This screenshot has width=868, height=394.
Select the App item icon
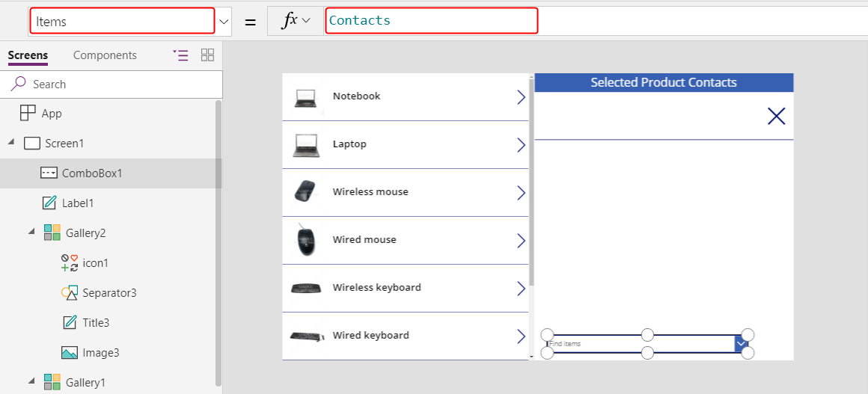(28, 114)
